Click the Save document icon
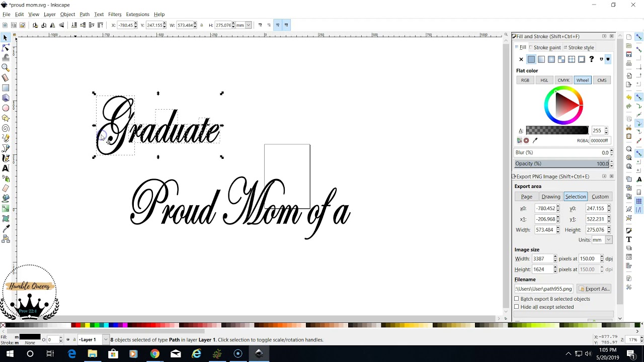Viewport: 644px width, 362px height. (x=629, y=54)
